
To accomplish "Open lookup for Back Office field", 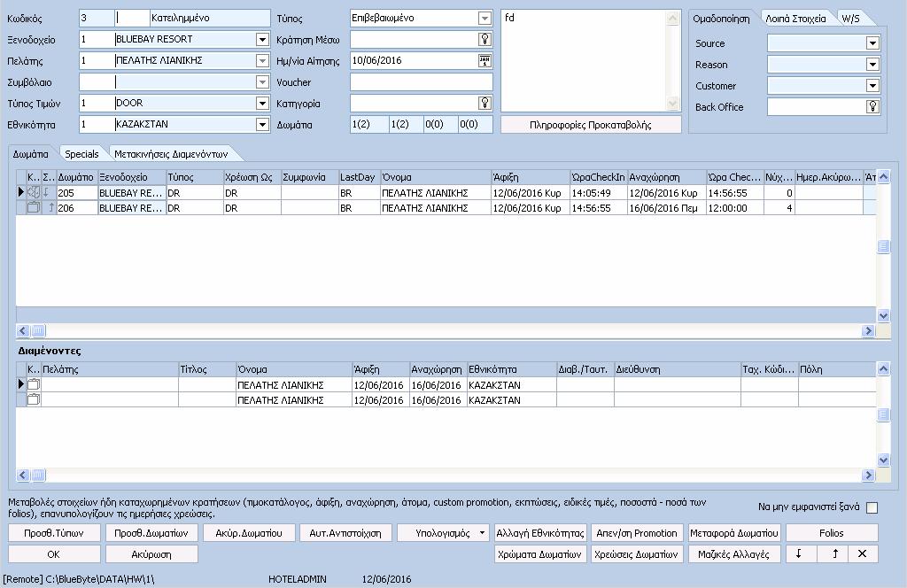I will tap(872, 107).
